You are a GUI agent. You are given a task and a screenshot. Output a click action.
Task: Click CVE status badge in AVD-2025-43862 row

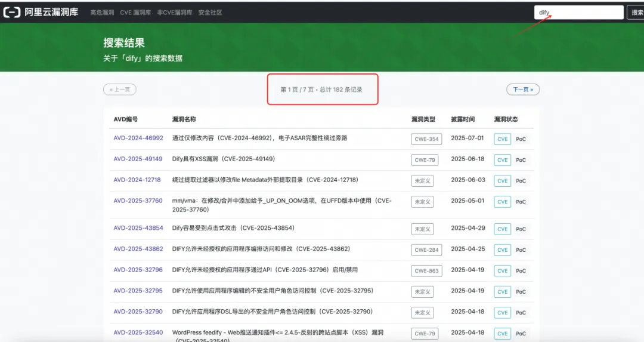(502, 250)
